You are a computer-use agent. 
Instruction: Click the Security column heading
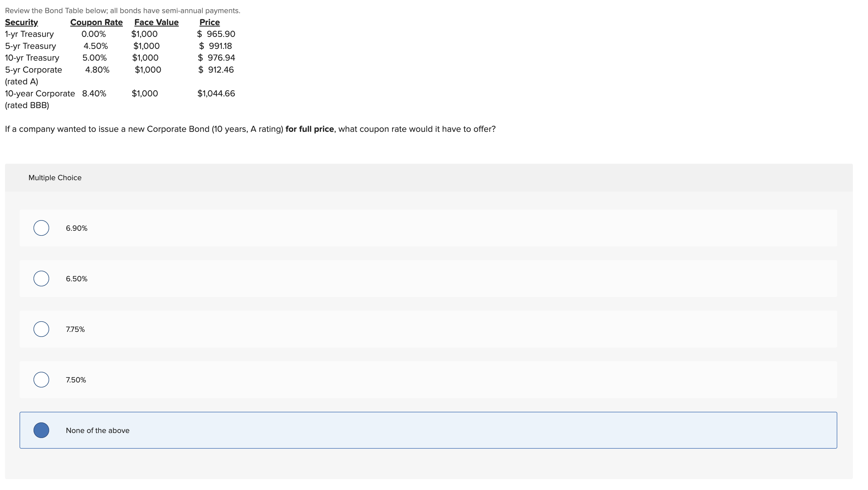[21, 22]
